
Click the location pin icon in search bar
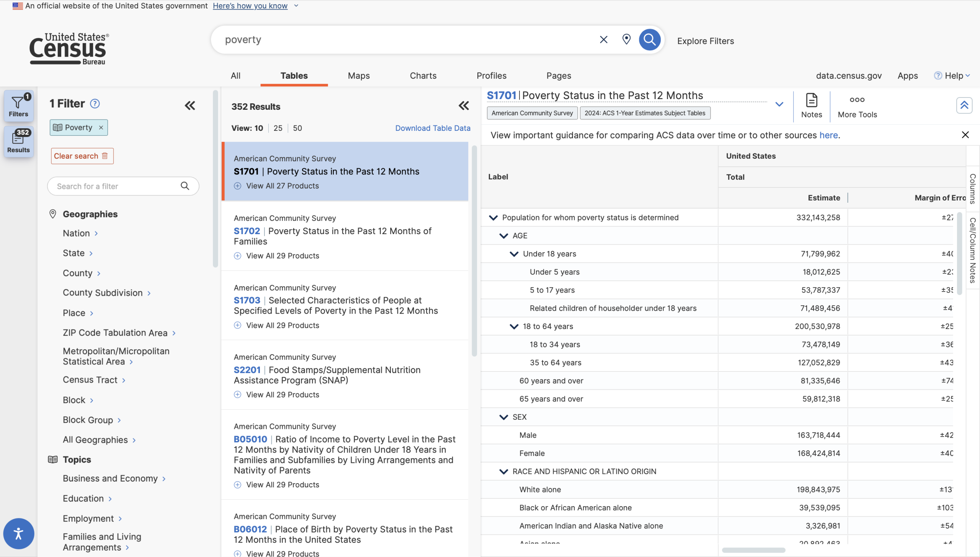point(626,39)
